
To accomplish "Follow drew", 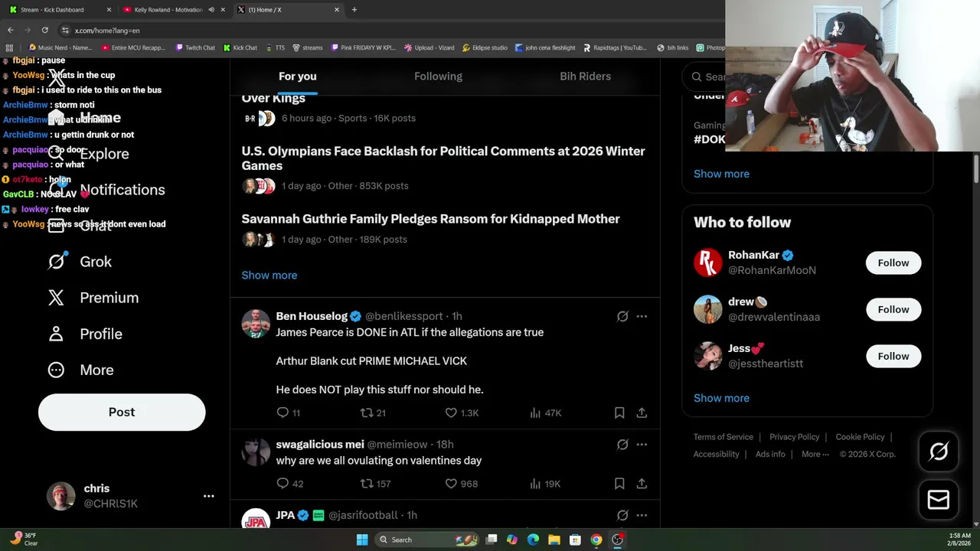I will tap(893, 309).
